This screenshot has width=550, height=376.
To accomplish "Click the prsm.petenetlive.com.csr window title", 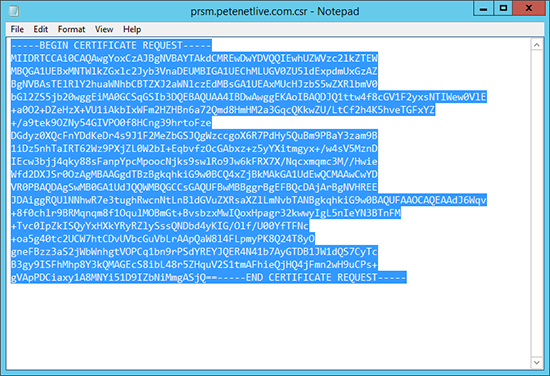I will [x=275, y=11].
